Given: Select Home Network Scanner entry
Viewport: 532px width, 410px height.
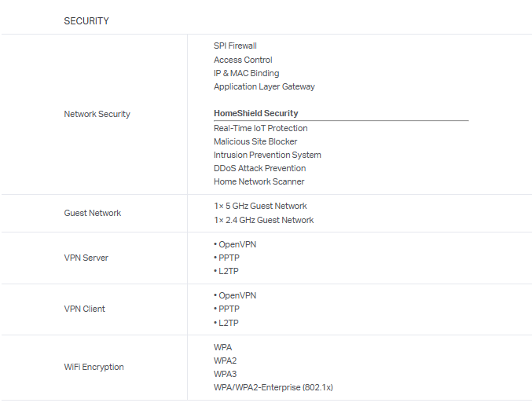Looking at the screenshot, I should pyautogui.click(x=259, y=181).
